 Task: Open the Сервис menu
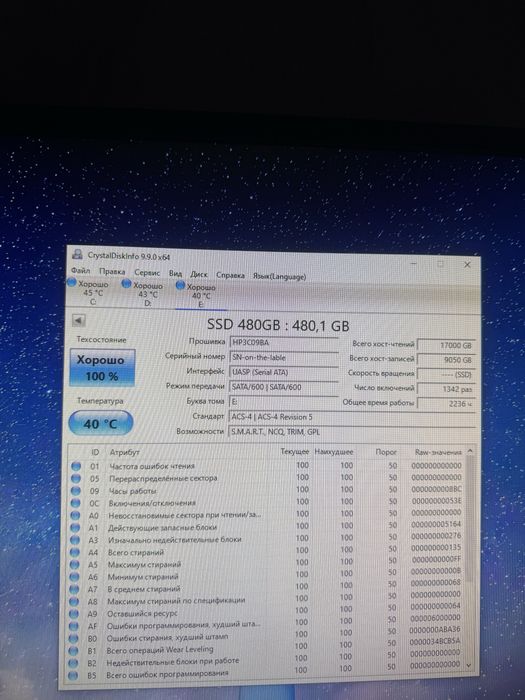(x=147, y=272)
